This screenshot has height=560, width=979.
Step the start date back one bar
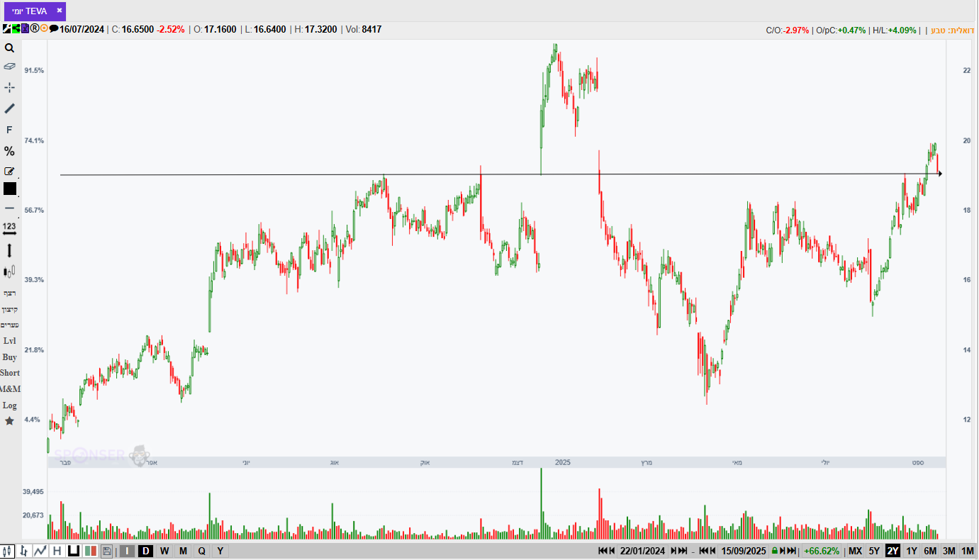pyautogui.click(x=612, y=551)
